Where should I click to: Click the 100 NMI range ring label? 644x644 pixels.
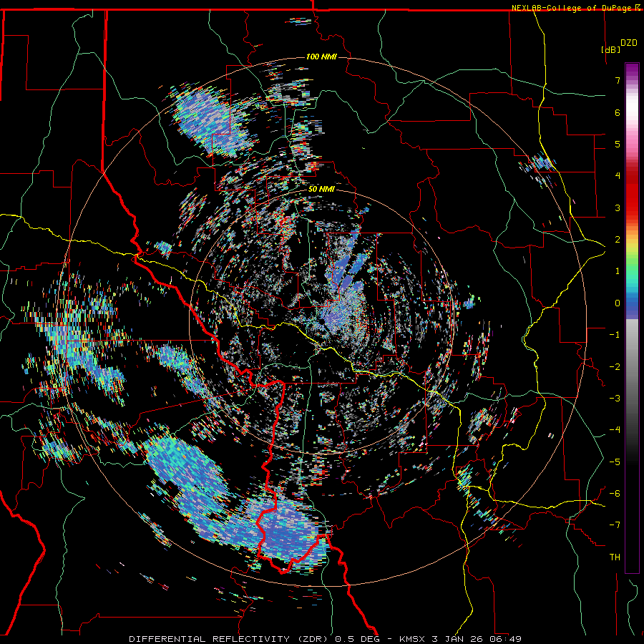[x=321, y=57]
